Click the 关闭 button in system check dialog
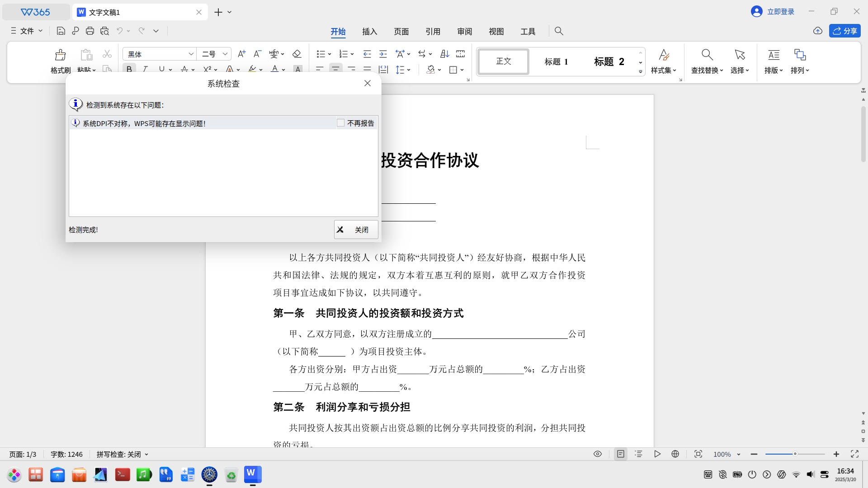This screenshot has width=868, height=488. (x=356, y=230)
